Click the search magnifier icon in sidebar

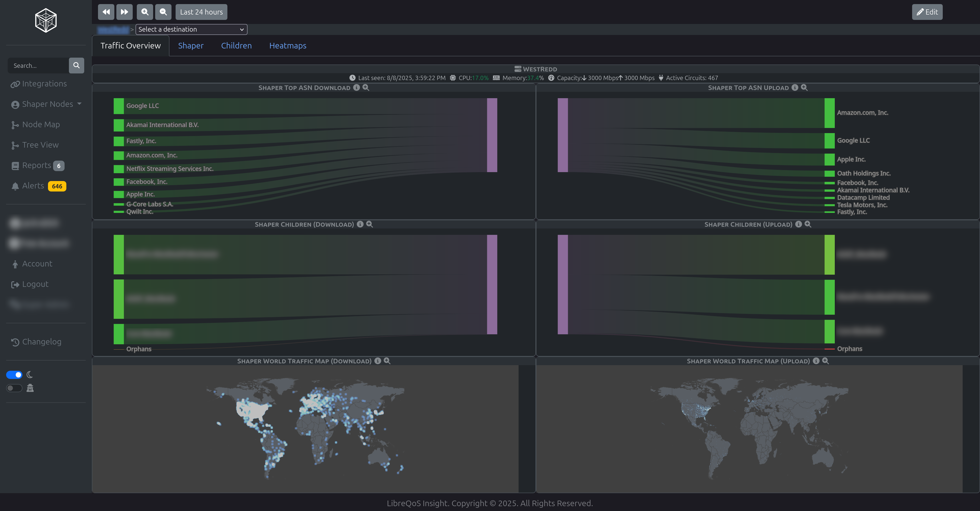pos(77,65)
